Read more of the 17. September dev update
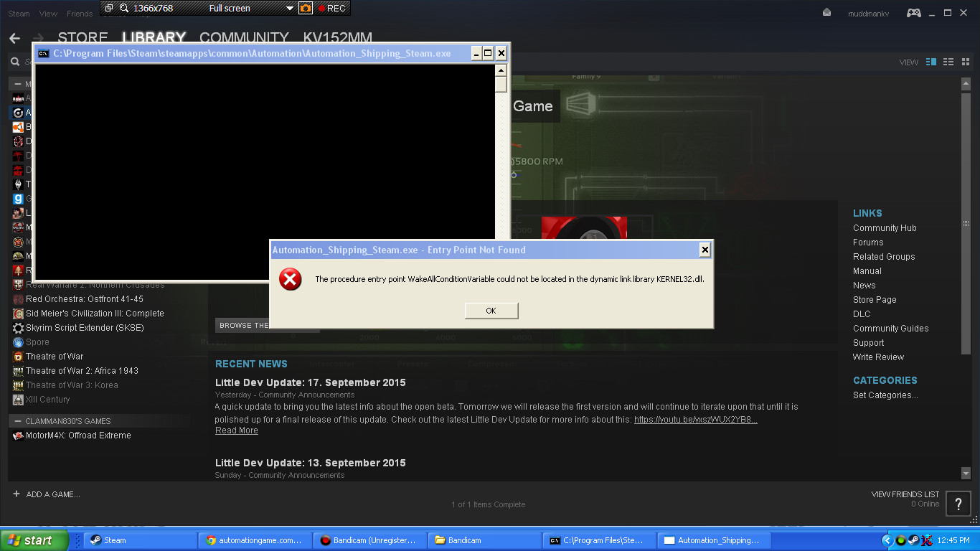The width and height of the screenshot is (980, 551). (237, 430)
